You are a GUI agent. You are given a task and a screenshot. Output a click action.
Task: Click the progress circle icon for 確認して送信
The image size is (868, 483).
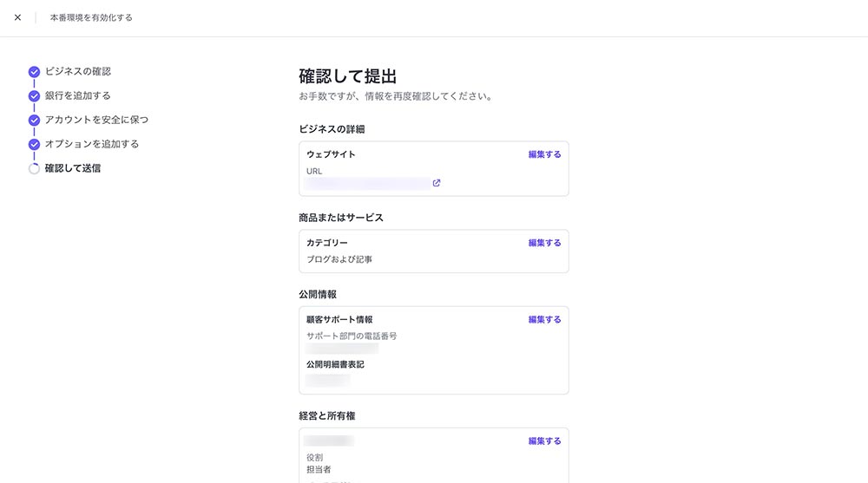click(35, 169)
